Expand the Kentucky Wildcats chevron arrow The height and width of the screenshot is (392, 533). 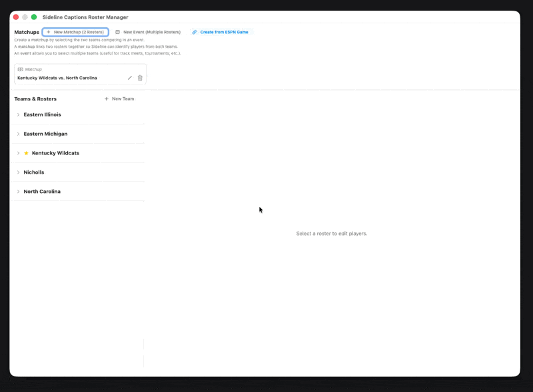18,153
